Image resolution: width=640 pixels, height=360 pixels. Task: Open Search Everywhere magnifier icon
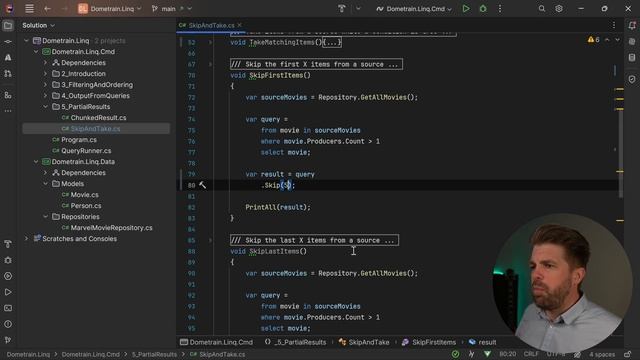click(542, 9)
